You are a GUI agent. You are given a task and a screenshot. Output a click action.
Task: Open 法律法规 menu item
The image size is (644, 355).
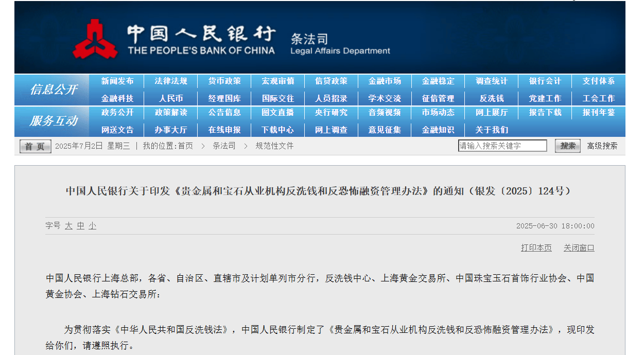tap(171, 81)
